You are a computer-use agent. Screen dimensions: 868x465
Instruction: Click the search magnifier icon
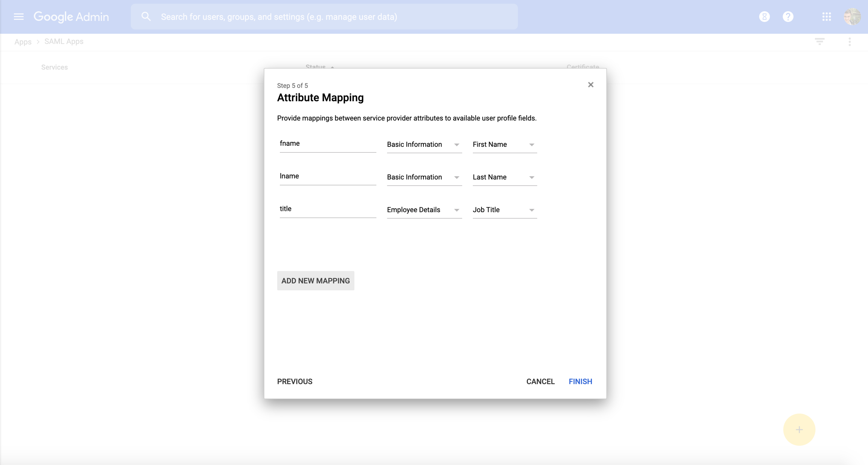[x=146, y=17]
